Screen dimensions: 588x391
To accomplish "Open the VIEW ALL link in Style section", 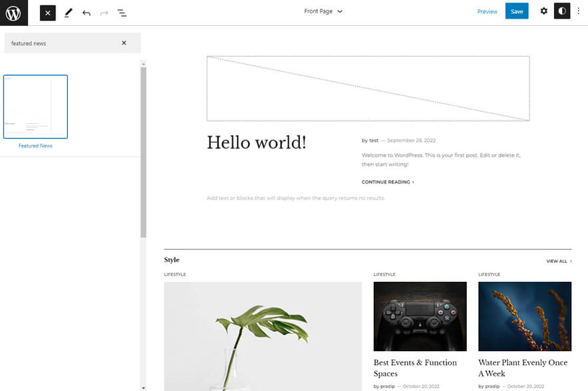I will (x=559, y=261).
